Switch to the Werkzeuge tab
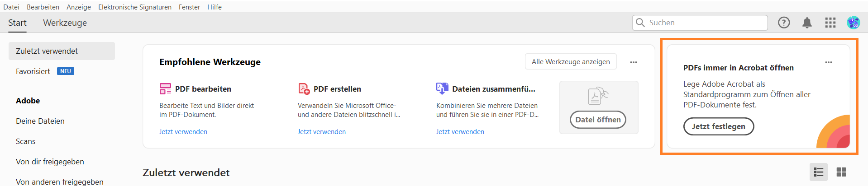 point(65,23)
